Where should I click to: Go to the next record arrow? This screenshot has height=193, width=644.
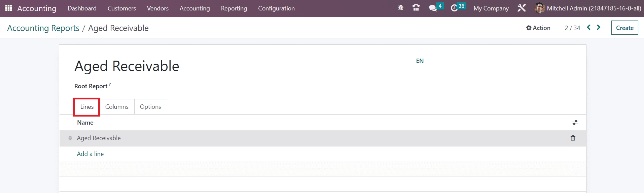(x=599, y=28)
